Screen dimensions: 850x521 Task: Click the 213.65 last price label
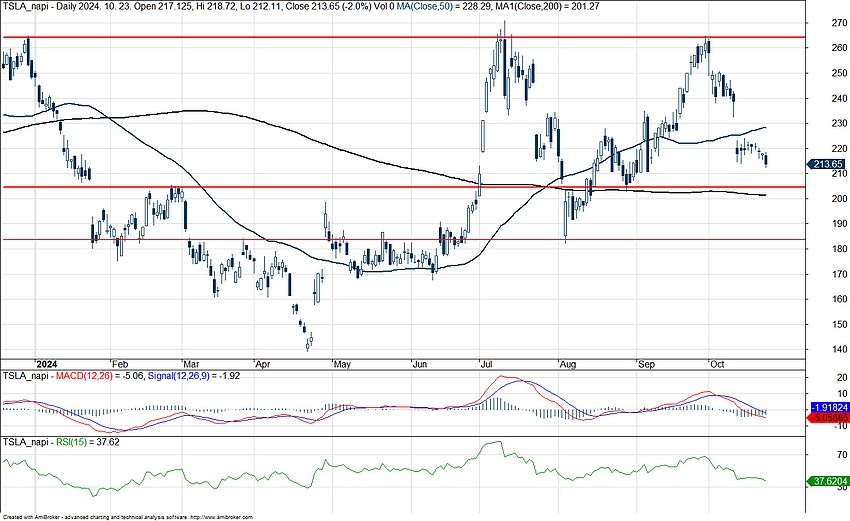coord(827,164)
